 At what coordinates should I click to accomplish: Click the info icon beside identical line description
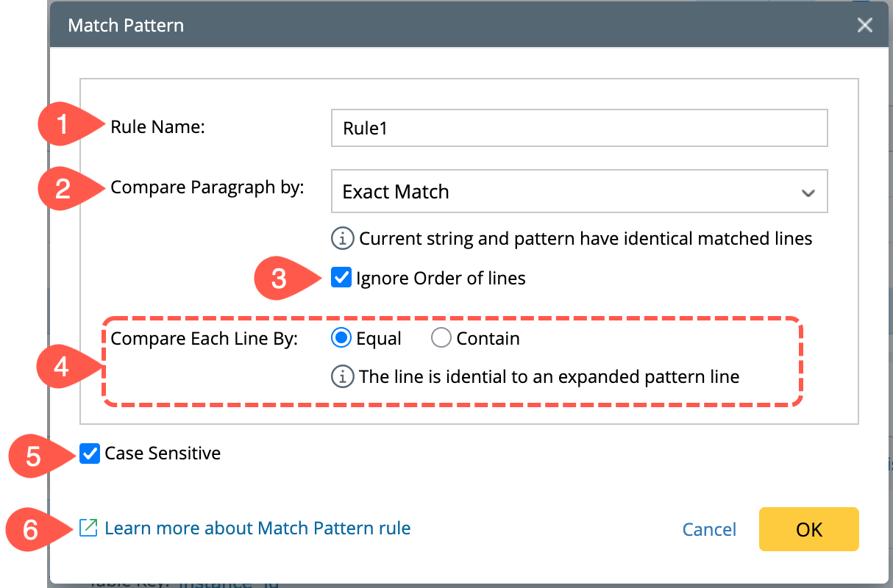tap(341, 377)
